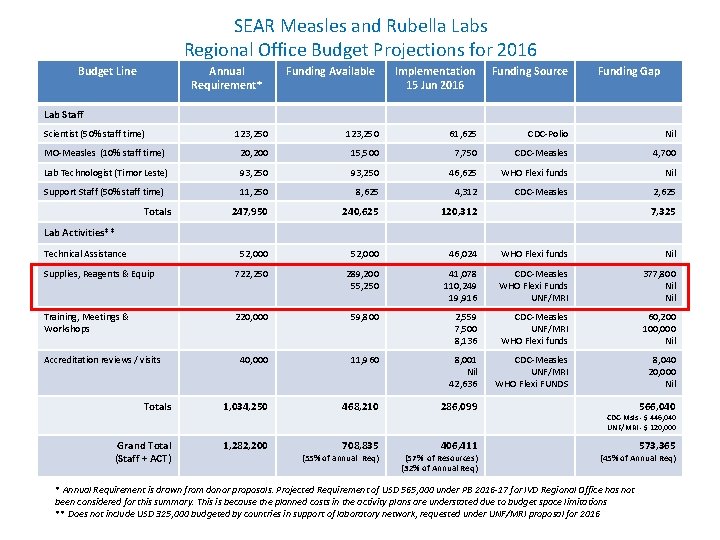Select Training implementation value '8,136'

coord(466,341)
